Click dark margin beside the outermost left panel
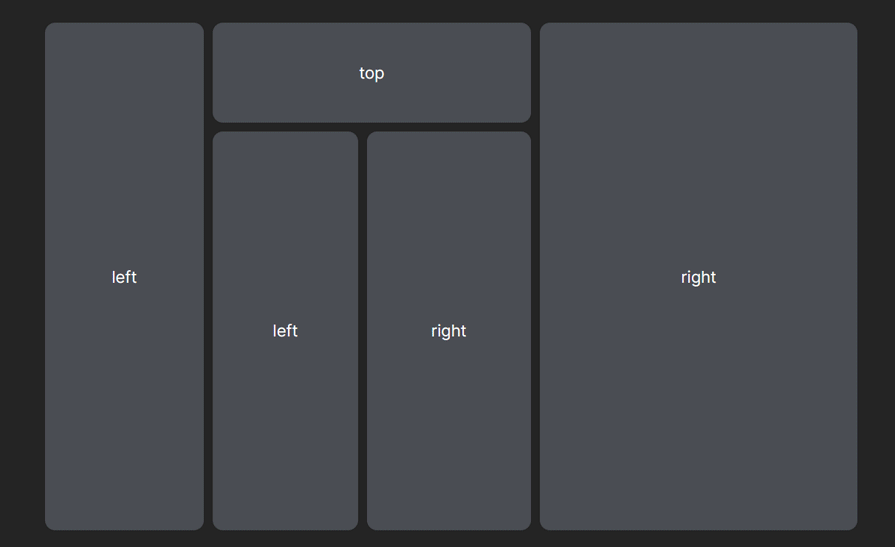Image resolution: width=895 pixels, height=547 pixels. coord(22,276)
